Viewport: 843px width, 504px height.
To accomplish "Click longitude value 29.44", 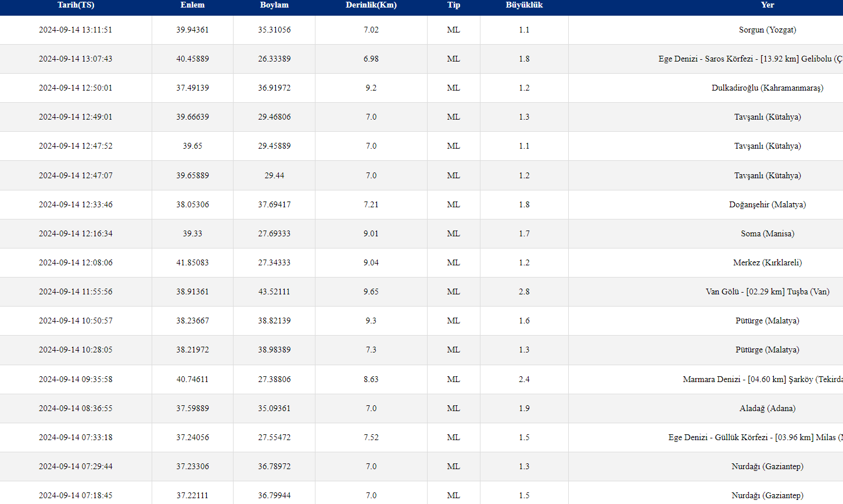I will [x=274, y=175].
